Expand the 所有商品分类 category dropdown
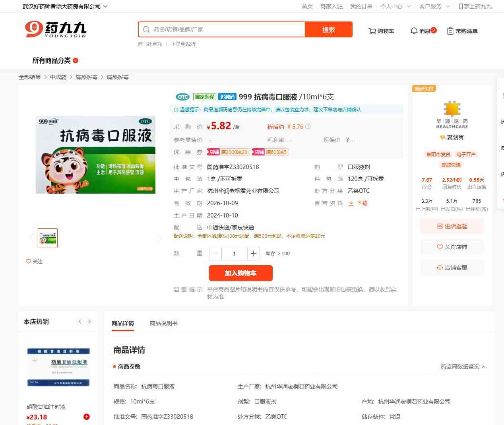This screenshot has width=504, height=425. point(55,60)
